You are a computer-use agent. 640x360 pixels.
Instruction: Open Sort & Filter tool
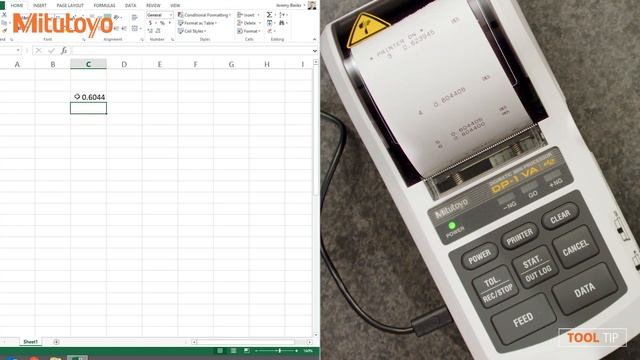tap(282, 15)
